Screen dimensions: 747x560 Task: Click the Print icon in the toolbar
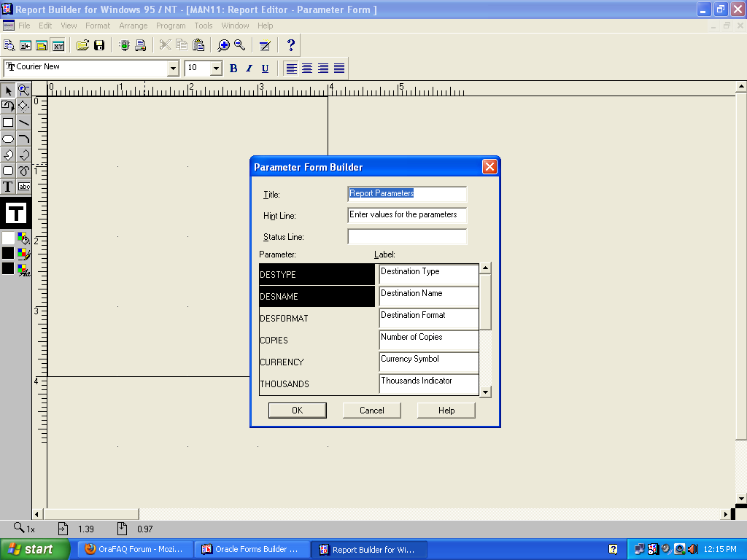click(x=140, y=45)
